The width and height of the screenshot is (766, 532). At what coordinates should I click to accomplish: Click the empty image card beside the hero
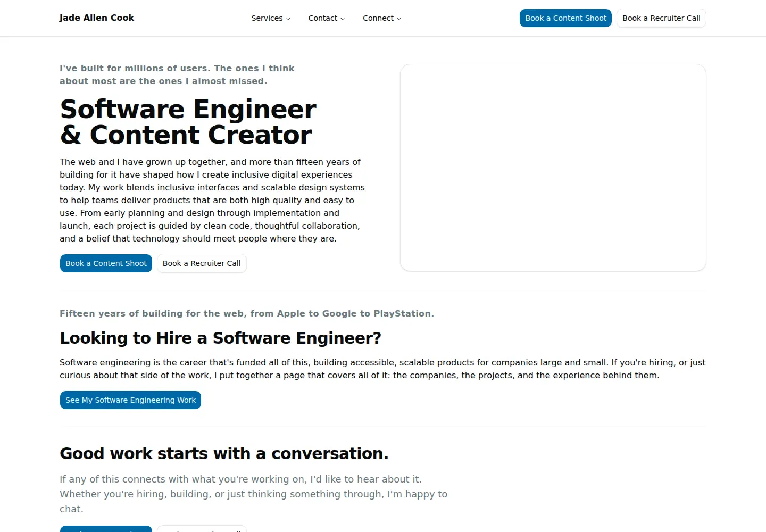[x=553, y=168]
